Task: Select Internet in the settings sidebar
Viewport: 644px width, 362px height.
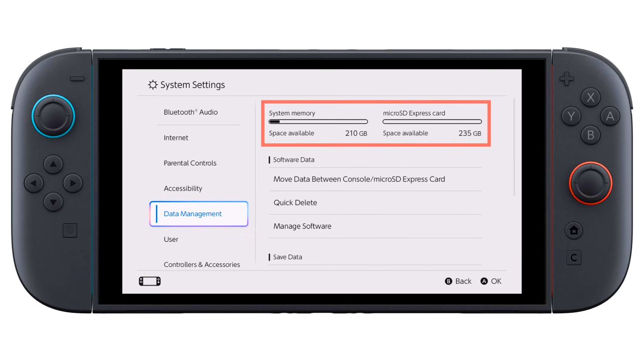Action: pos(176,138)
